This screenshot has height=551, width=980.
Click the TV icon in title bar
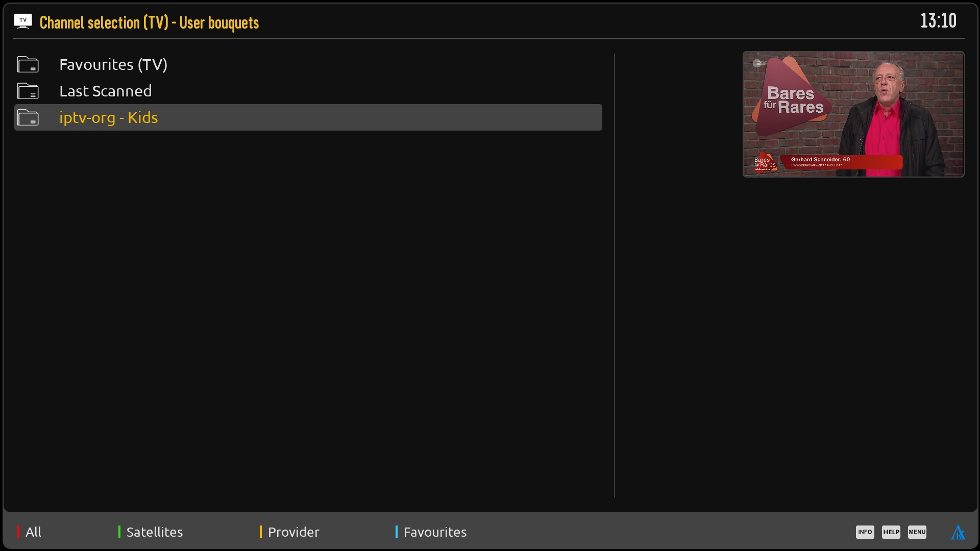(x=23, y=21)
